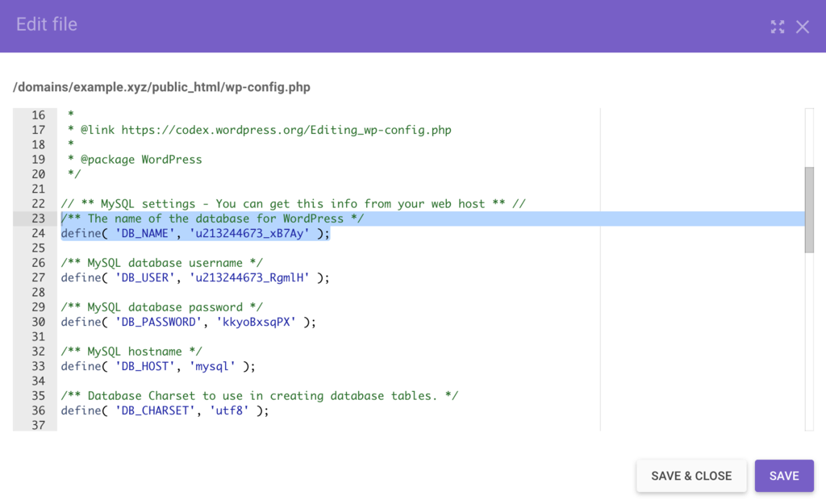This screenshot has width=826, height=504.
Task: Close the Edit file dialog
Action: click(803, 27)
